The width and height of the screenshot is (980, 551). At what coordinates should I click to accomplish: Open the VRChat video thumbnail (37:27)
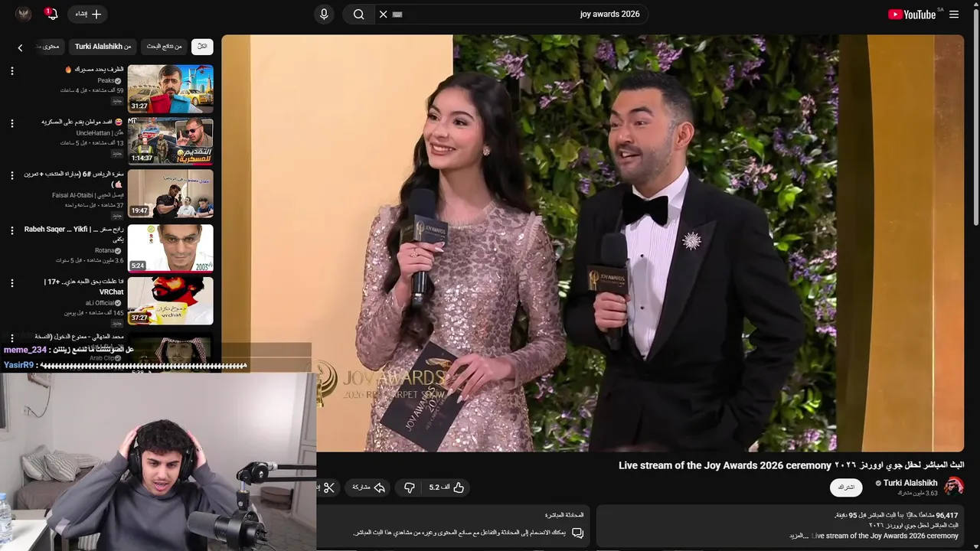click(171, 301)
